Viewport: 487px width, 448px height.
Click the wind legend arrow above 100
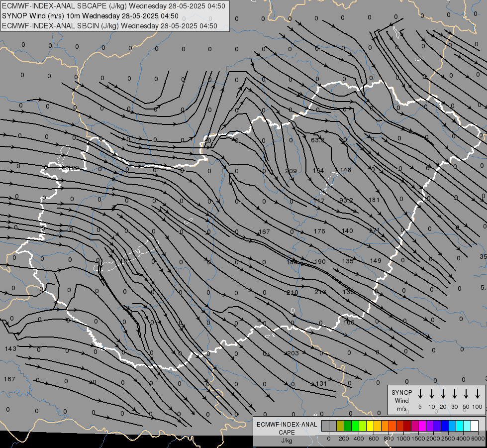(478, 394)
